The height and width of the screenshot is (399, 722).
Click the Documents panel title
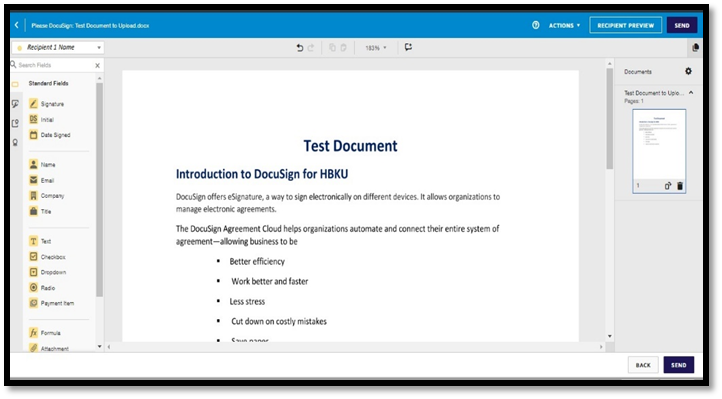[638, 72]
